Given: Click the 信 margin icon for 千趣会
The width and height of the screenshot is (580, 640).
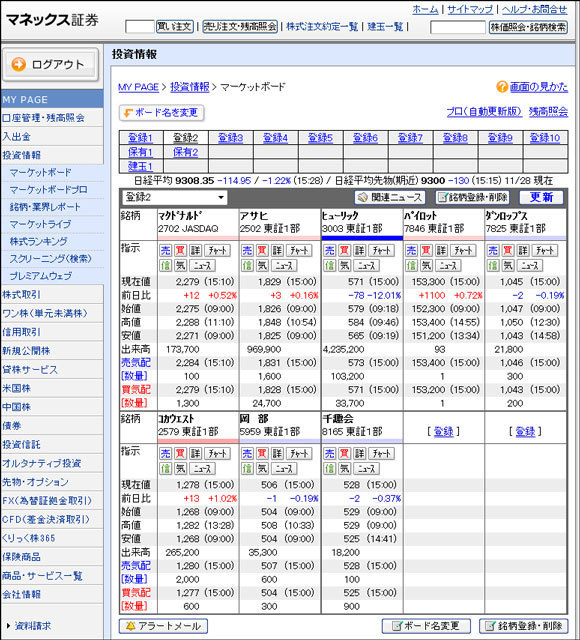Looking at the screenshot, I should (x=329, y=469).
